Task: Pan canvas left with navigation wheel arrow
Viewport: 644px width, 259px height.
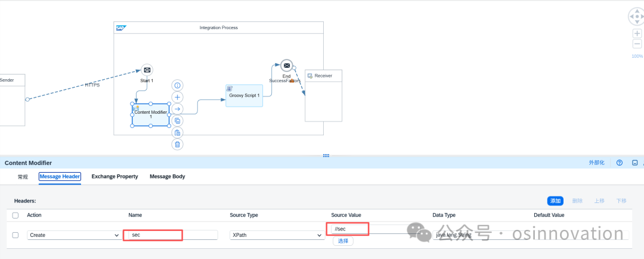Action: coord(631,17)
